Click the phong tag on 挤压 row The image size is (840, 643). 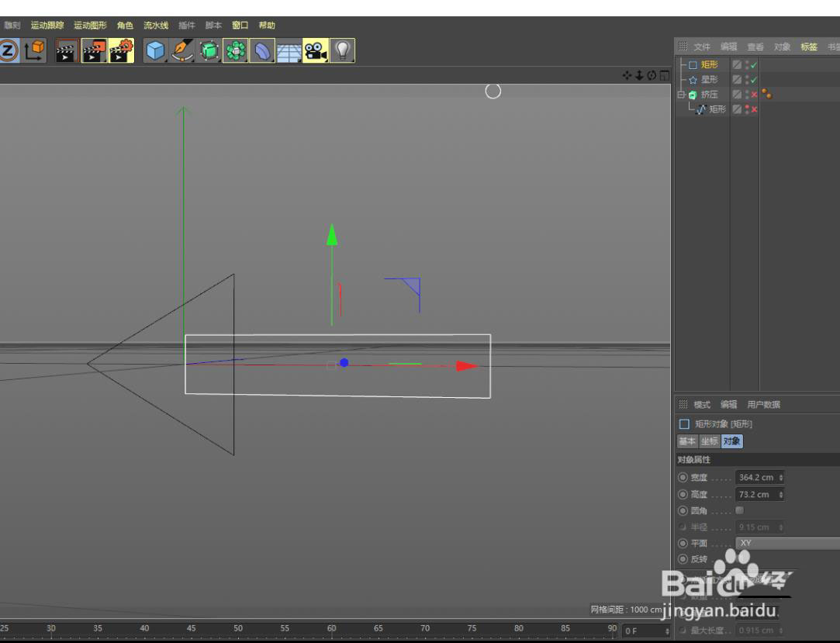tap(766, 95)
